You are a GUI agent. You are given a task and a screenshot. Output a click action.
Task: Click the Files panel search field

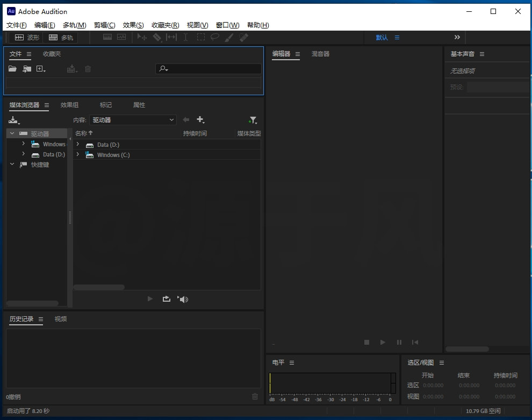209,69
